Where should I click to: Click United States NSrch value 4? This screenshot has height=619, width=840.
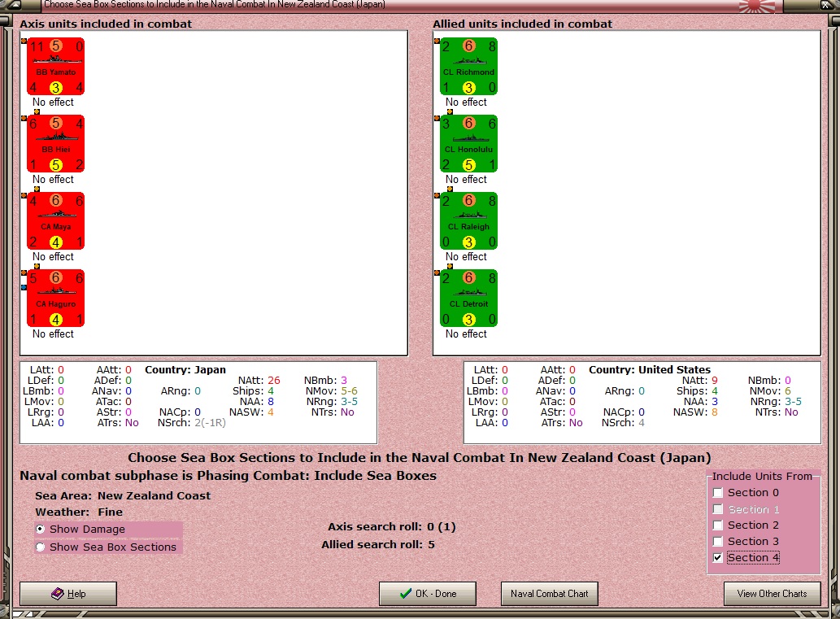pos(642,423)
